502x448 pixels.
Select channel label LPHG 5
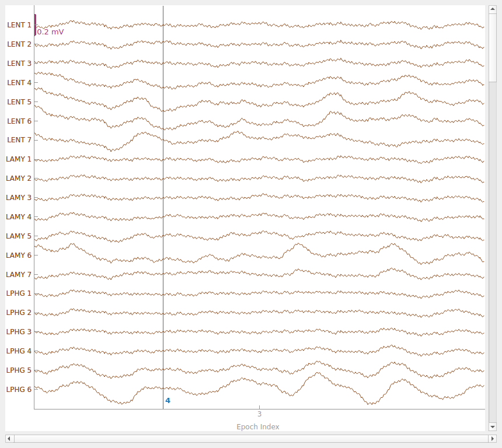19,370
